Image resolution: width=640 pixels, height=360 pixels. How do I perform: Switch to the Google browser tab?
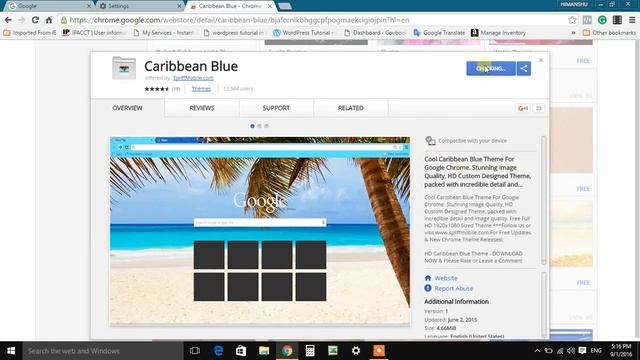click(x=49, y=6)
